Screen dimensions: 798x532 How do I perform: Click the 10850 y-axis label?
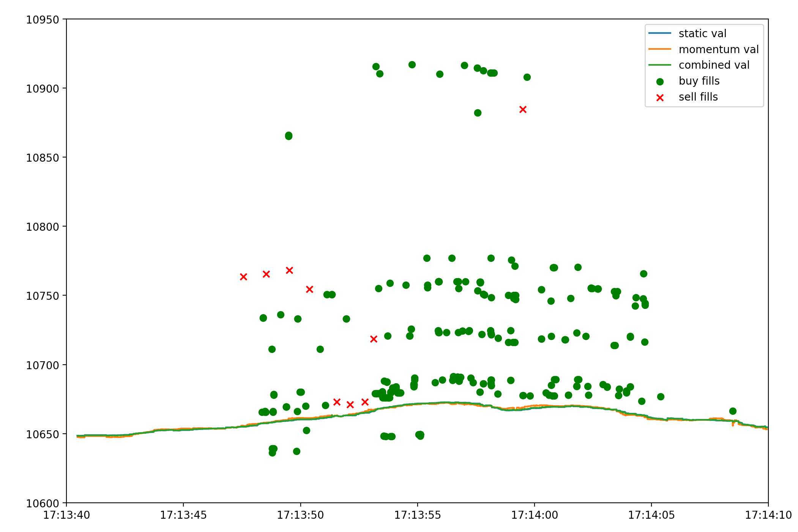tap(43, 157)
